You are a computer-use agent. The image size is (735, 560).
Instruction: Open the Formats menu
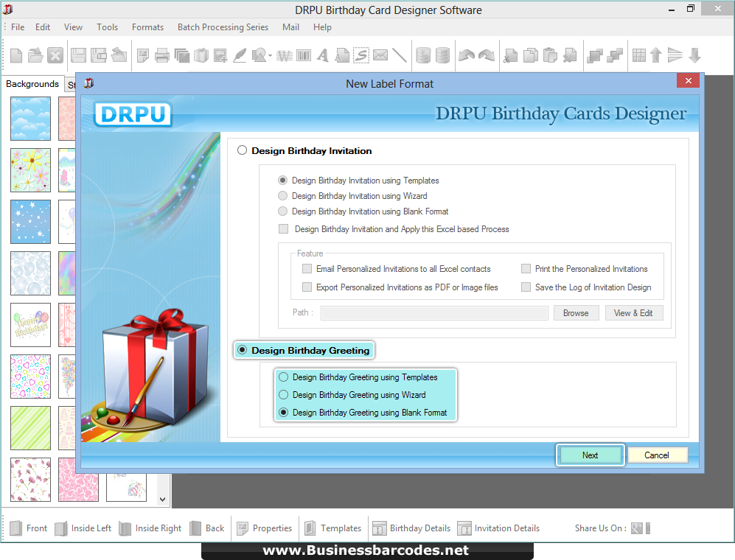(x=147, y=27)
